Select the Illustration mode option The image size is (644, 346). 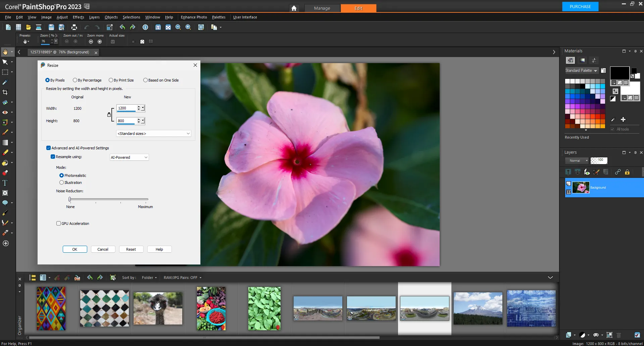click(x=61, y=182)
